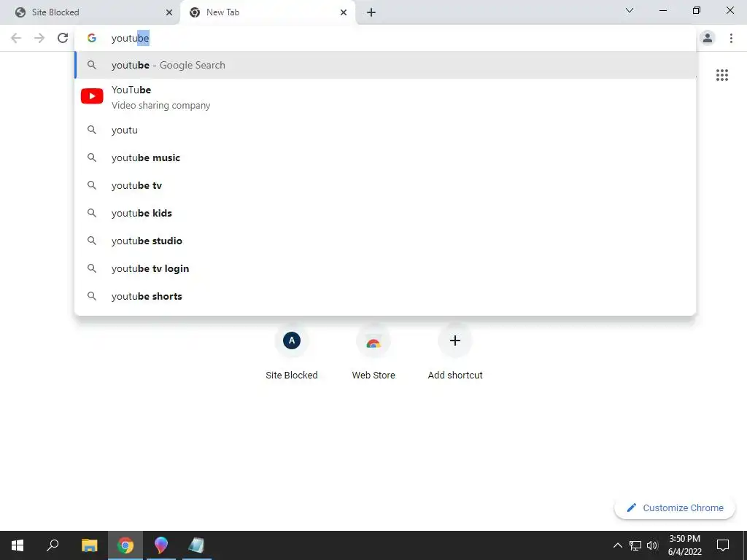Screen dimensions: 747x560
Task: Close the New Tab tab
Action: coord(344,12)
